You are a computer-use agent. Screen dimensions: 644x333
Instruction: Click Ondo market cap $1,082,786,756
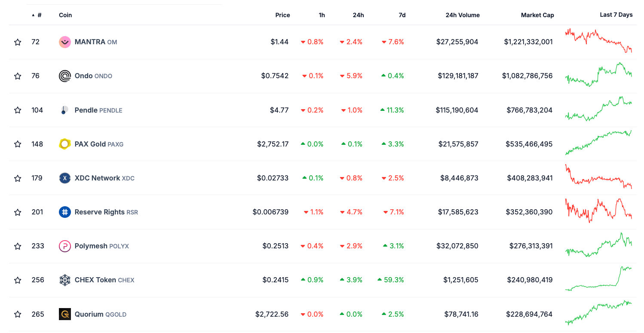[x=527, y=76]
